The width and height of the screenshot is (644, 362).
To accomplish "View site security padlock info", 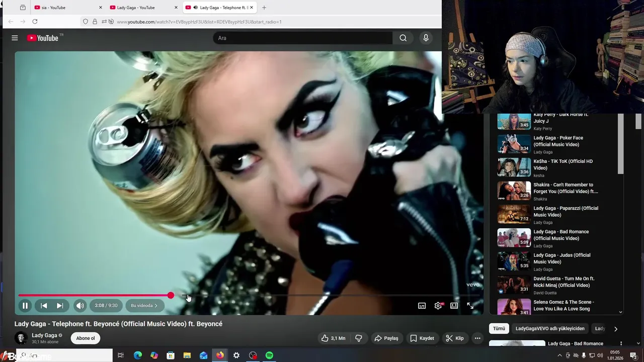I will coord(95,22).
